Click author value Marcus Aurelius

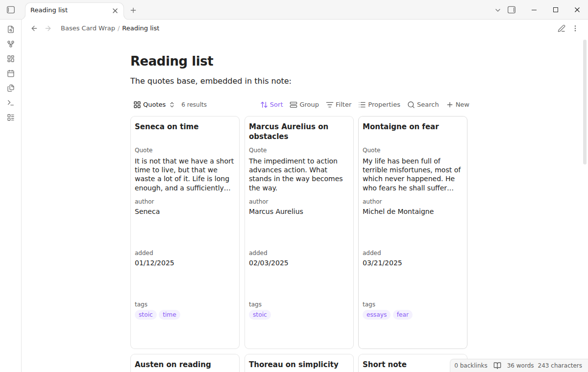coord(276,211)
